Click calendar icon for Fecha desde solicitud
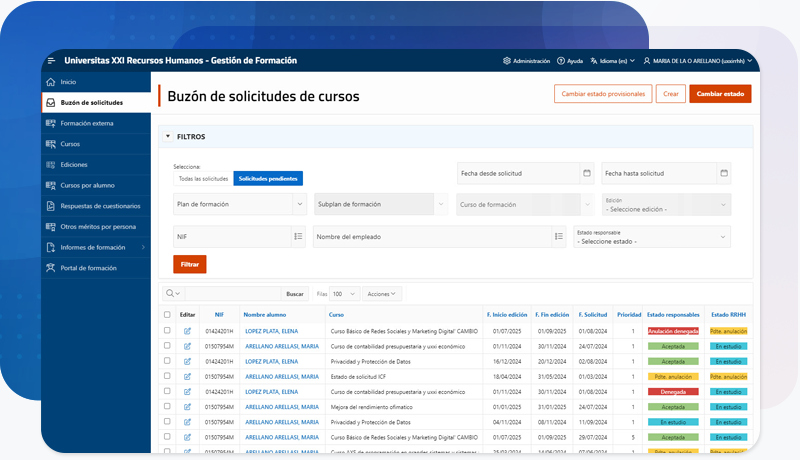The width and height of the screenshot is (800, 460). (x=587, y=173)
